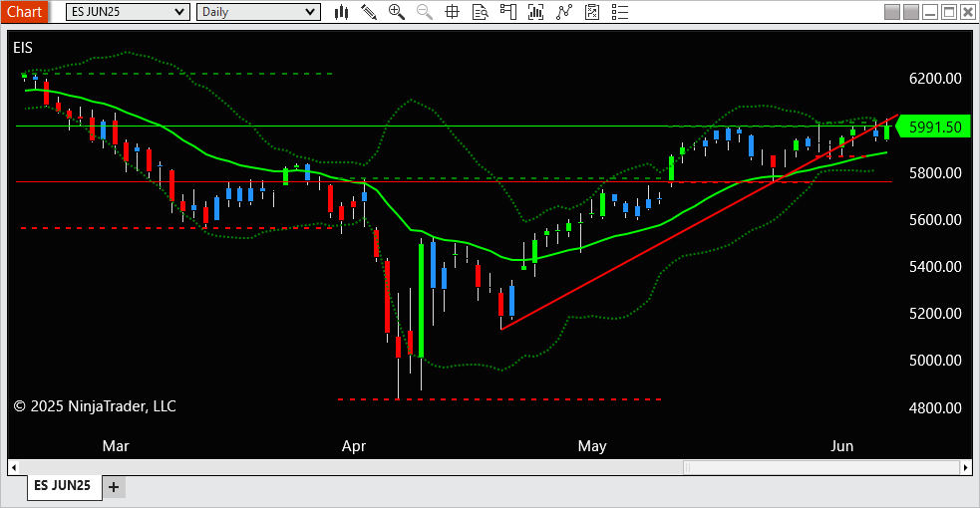Viewport: 980px width, 508px height.
Task: Open the ES JUN25 instrument dropdown
Action: coord(128,12)
